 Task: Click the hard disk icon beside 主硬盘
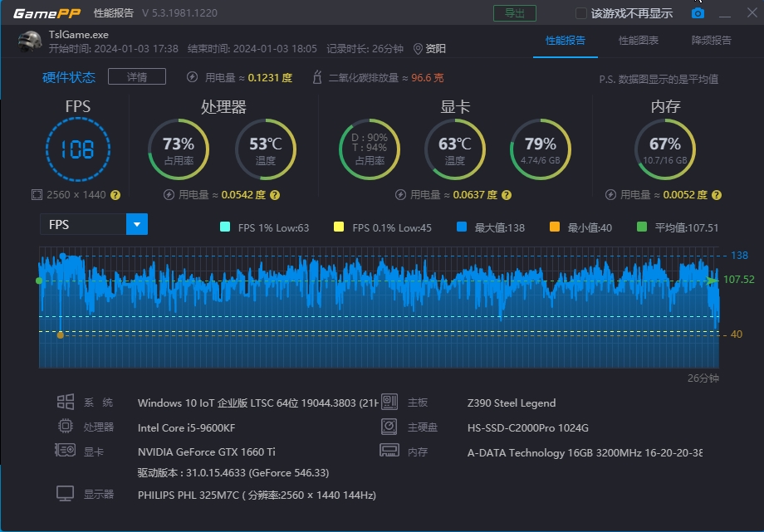tap(389, 427)
